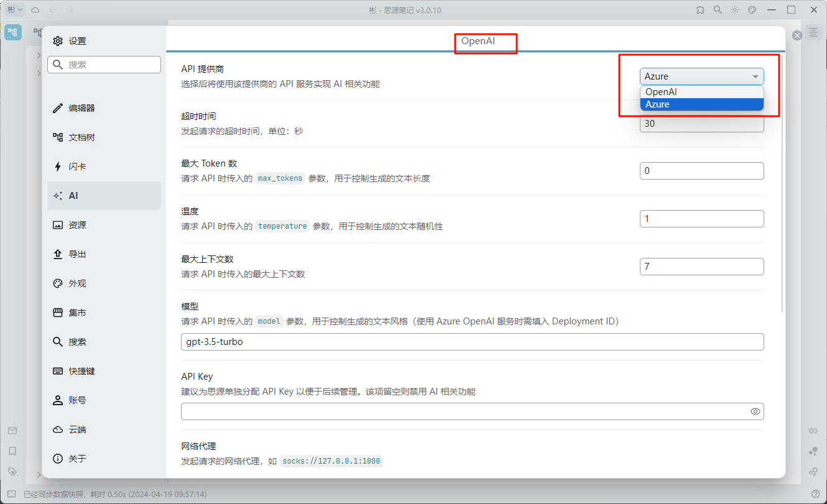Image resolution: width=827 pixels, height=504 pixels.
Task: Click the cloud sync icon in title bar
Action: (x=35, y=10)
